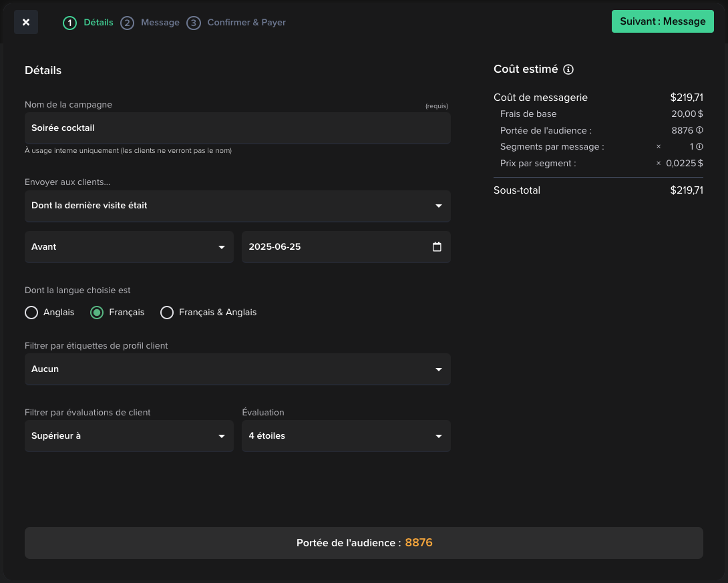Open the calendar picker icon in date field
728x583 pixels.
437,247
